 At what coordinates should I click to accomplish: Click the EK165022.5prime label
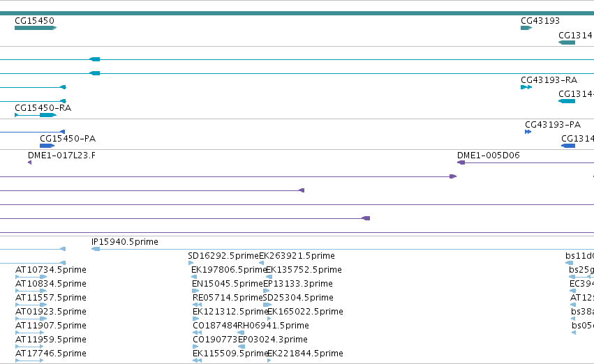(305, 312)
